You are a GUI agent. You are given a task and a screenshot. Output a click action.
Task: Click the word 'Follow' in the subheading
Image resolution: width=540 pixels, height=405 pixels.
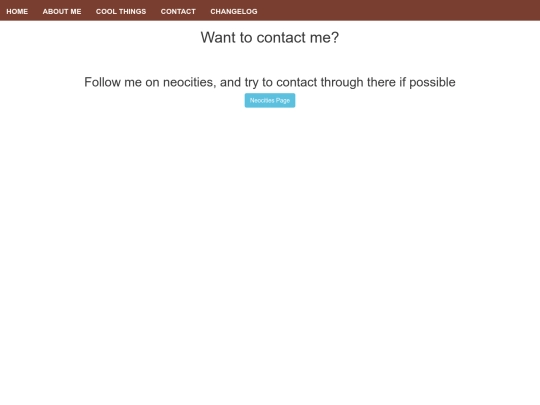(x=102, y=82)
